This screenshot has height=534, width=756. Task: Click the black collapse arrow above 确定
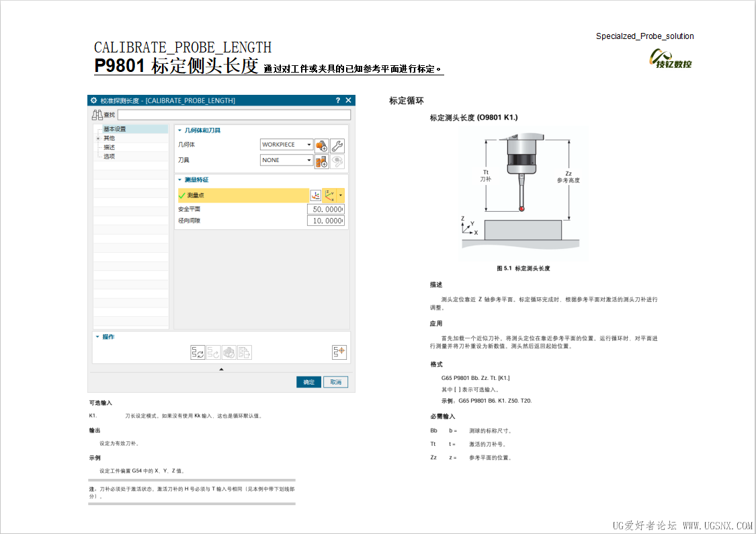click(221, 369)
